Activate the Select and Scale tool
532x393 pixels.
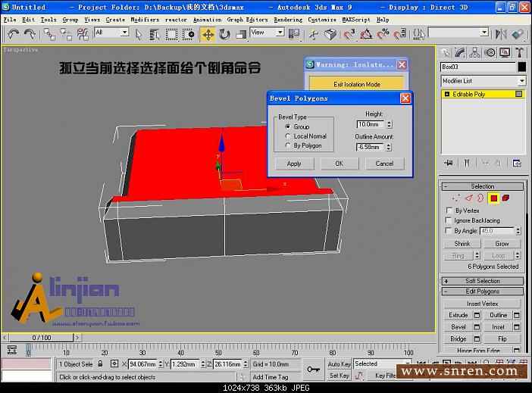[x=240, y=34]
